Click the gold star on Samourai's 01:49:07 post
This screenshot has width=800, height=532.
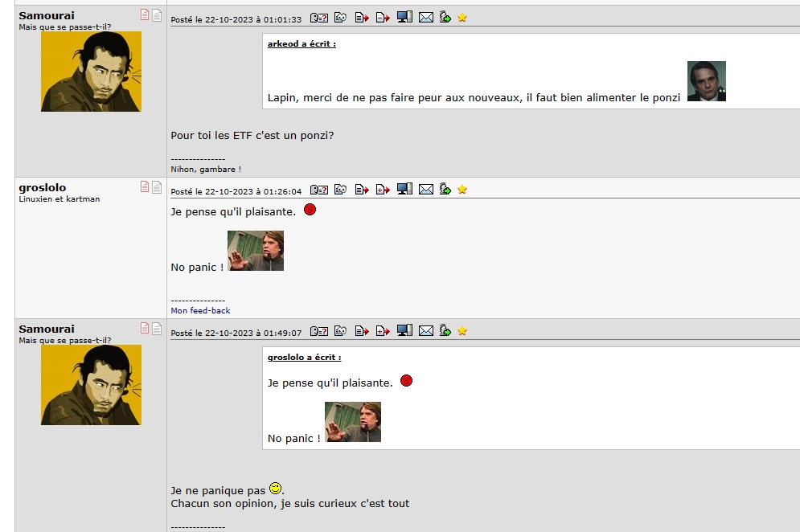coord(462,331)
